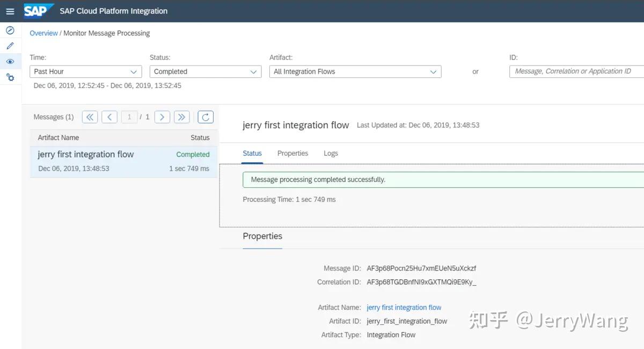Open the Time filter dropdown
Viewport: 644px width, 349px height.
tap(85, 71)
